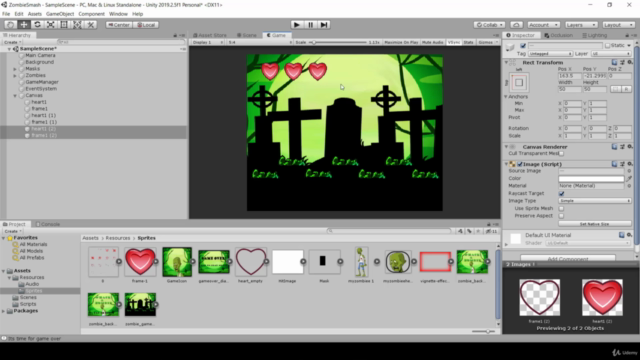Open the Account dropdown

[543, 25]
